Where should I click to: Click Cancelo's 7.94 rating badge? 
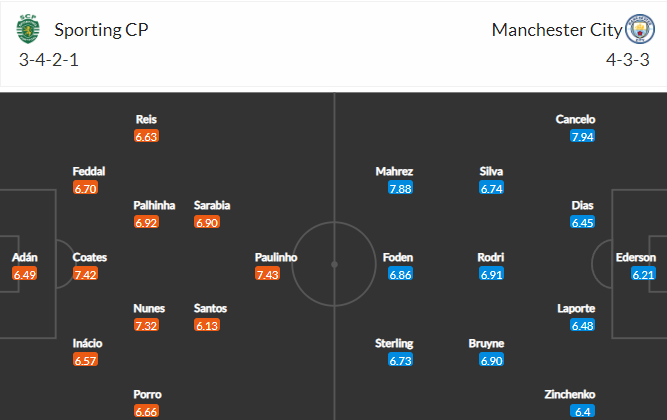click(x=583, y=136)
